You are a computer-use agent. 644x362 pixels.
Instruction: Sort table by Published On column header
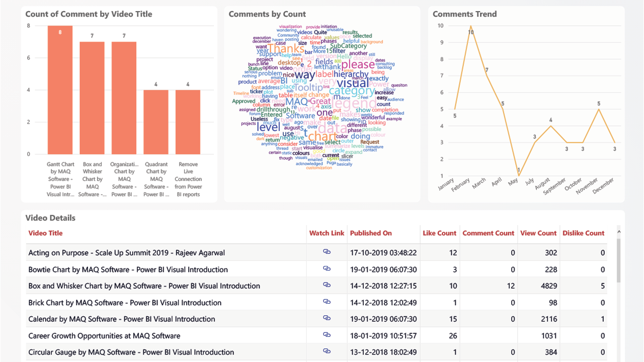click(x=371, y=233)
